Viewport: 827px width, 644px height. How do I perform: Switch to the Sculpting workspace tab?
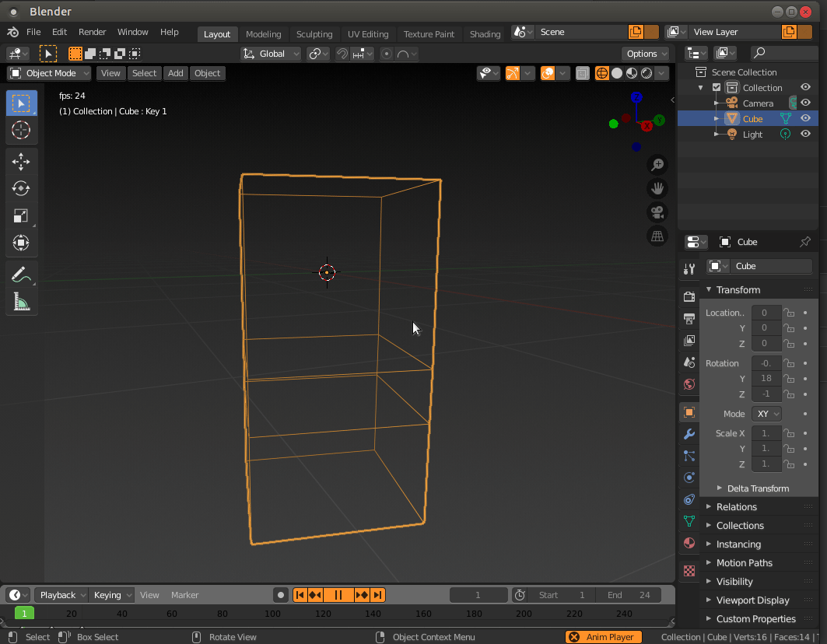point(314,34)
